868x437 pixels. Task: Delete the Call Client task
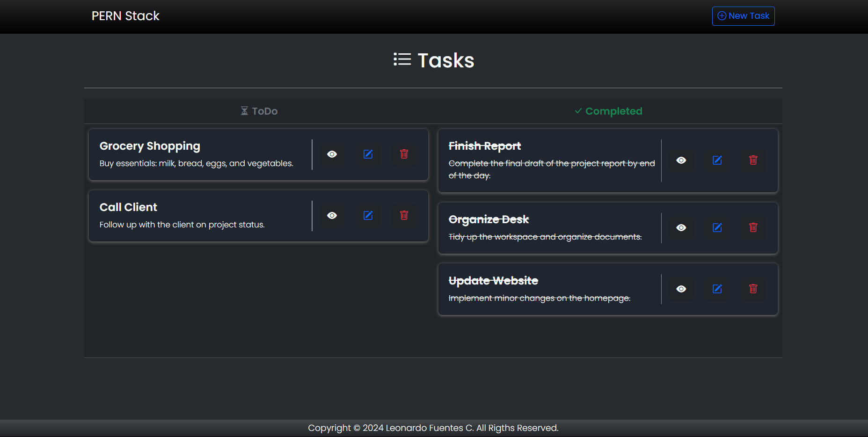pyautogui.click(x=404, y=216)
